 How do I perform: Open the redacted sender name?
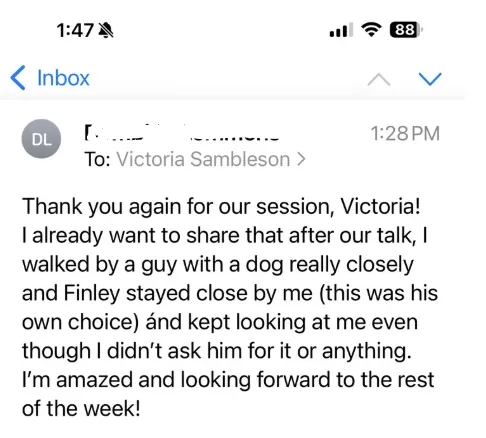click(x=181, y=133)
